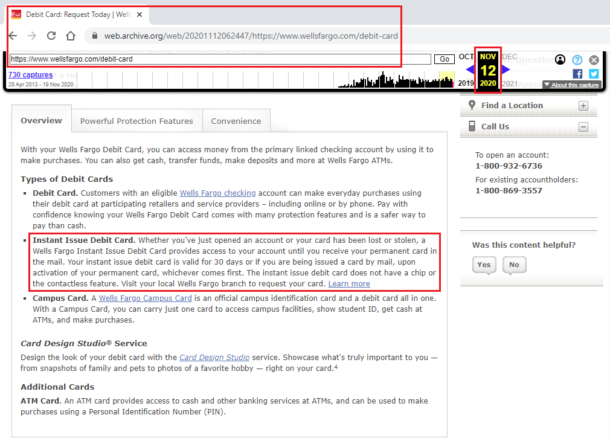Share capture on Twitter
Screen dimensions: 610x441
click(x=594, y=73)
